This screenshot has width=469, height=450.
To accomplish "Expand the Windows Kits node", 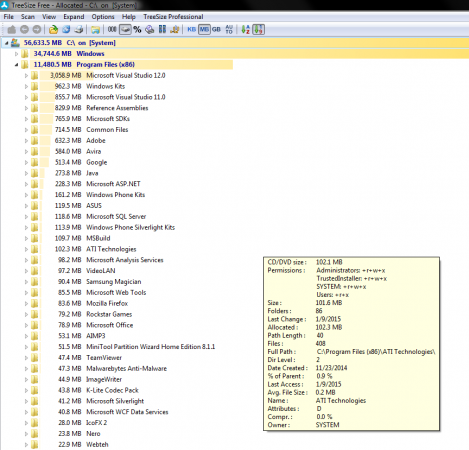I will click(26, 86).
